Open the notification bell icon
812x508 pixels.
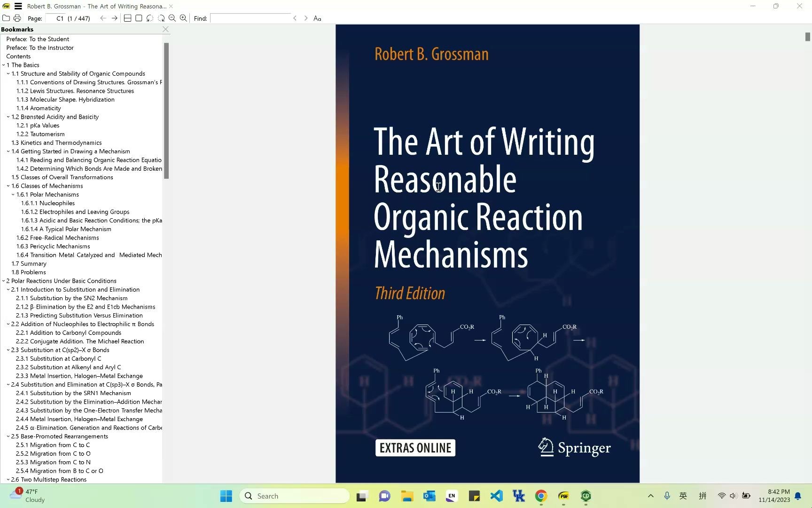(798, 496)
